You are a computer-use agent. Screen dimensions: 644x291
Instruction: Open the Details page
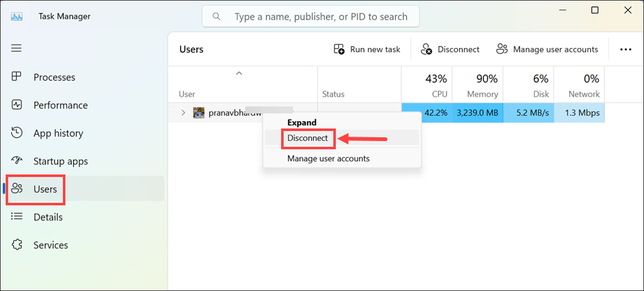tap(48, 217)
